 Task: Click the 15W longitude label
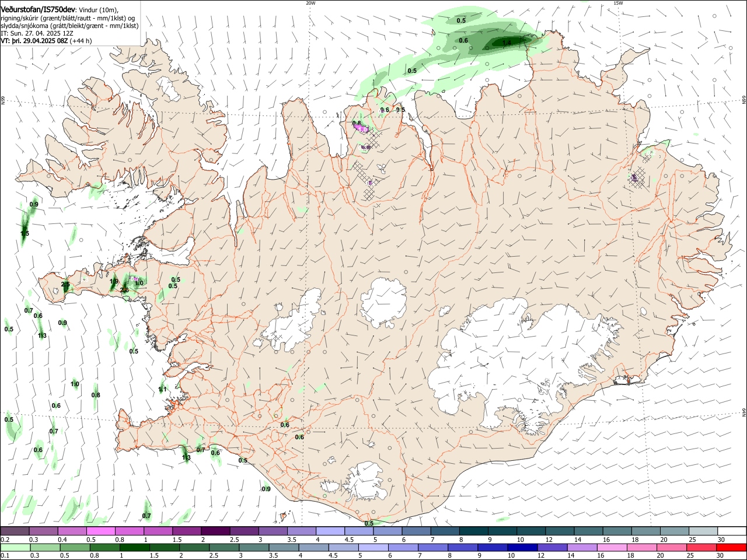pos(618,3)
